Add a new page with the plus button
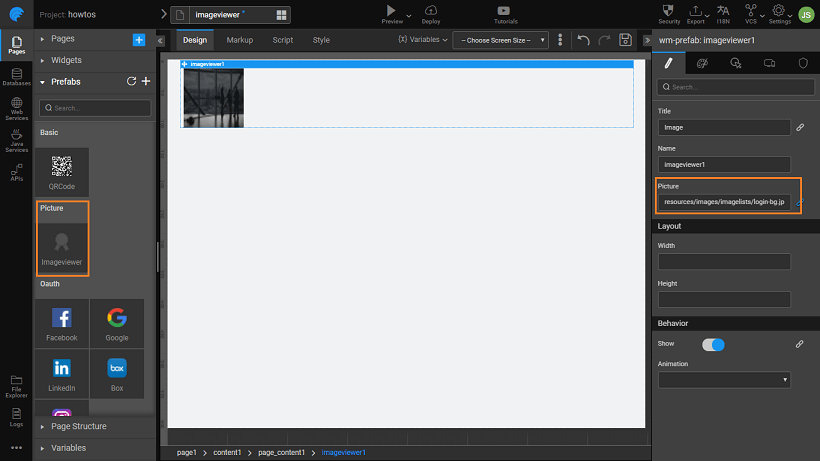The height and width of the screenshot is (461, 820). [139, 39]
